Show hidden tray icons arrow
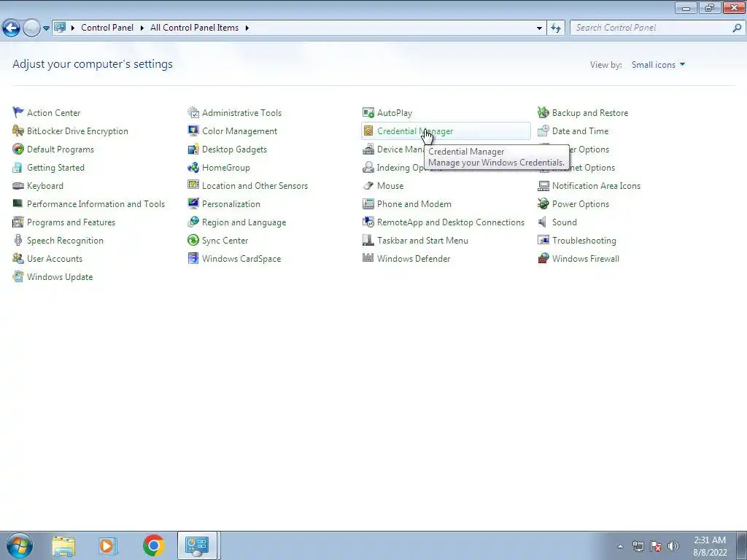The width and height of the screenshot is (747, 560). [620, 546]
